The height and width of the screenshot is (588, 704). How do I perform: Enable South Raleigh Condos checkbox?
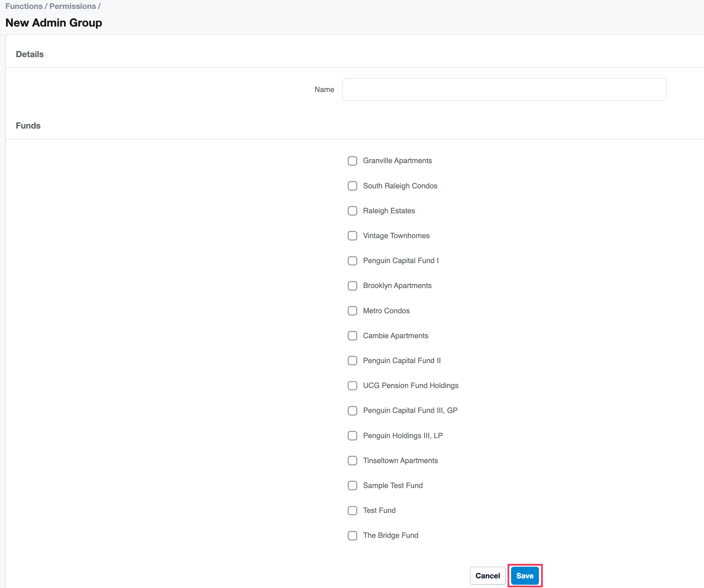[352, 186]
